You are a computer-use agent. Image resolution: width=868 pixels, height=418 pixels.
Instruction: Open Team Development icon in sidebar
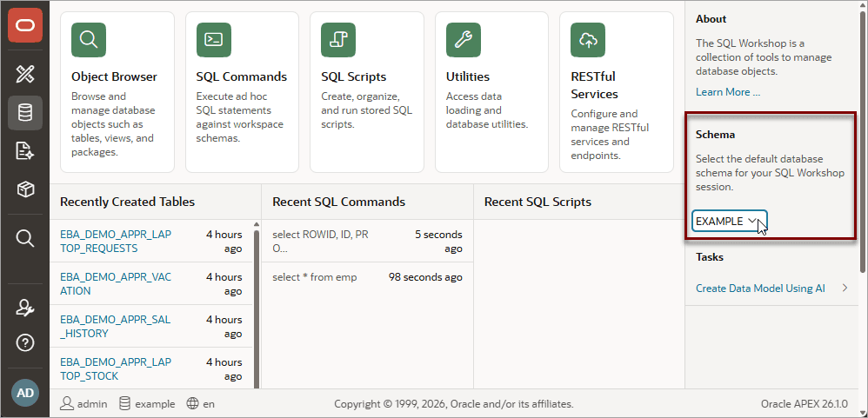pos(25,151)
